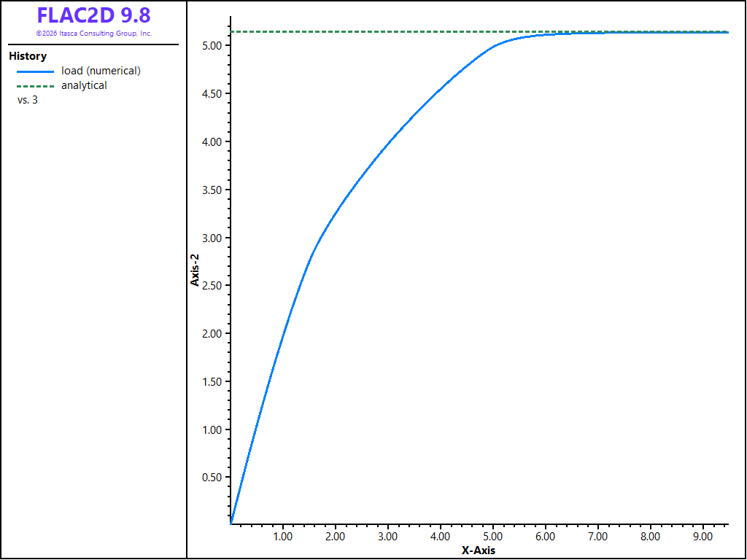Click the 3.50 tick label on Axis-2
747x560 pixels.
(x=213, y=190)
